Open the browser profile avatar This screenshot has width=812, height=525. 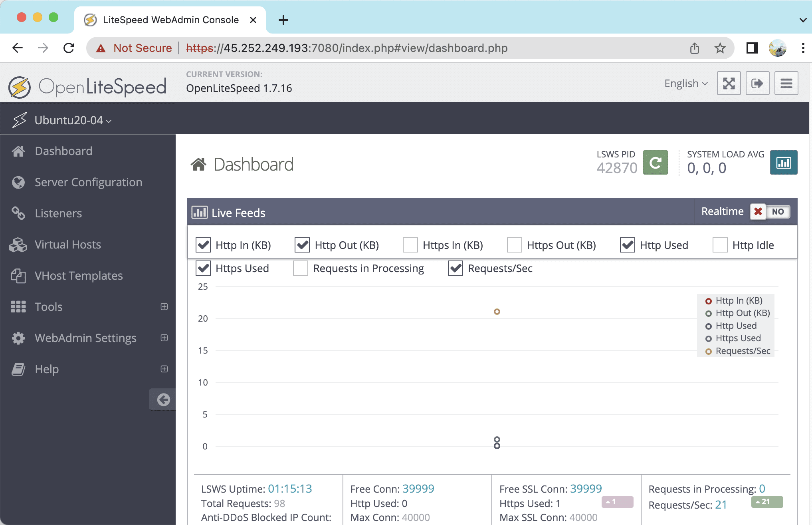coord(777,48)
